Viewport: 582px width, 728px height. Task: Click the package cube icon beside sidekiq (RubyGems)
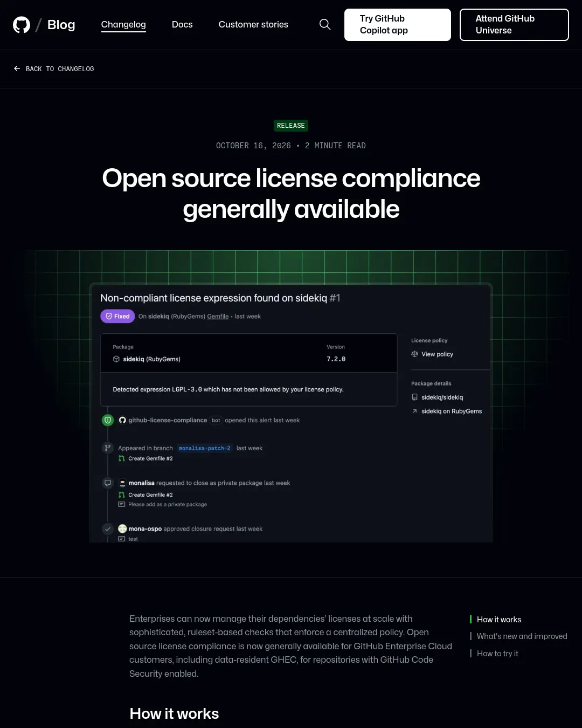[116, 359]
